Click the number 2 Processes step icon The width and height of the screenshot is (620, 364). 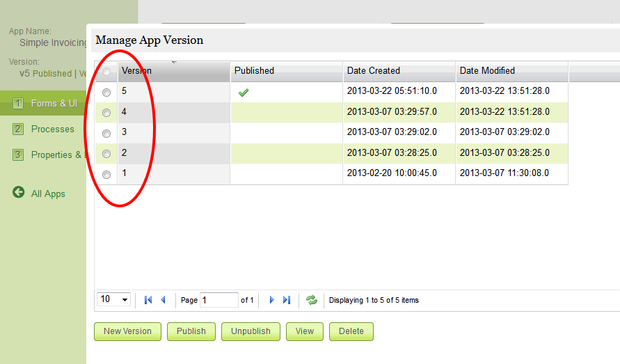point(19,129)
